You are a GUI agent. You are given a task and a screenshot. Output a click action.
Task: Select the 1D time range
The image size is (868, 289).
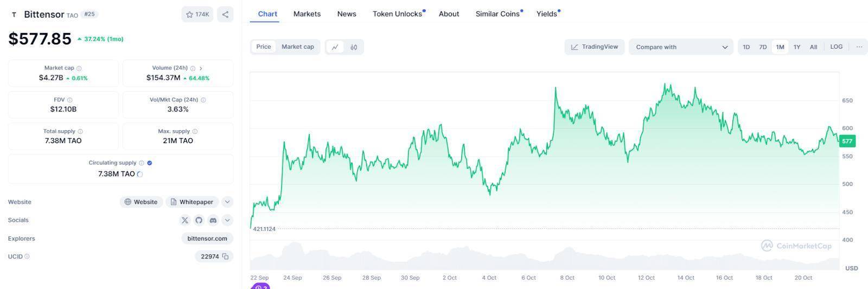(x=746, y=47)
